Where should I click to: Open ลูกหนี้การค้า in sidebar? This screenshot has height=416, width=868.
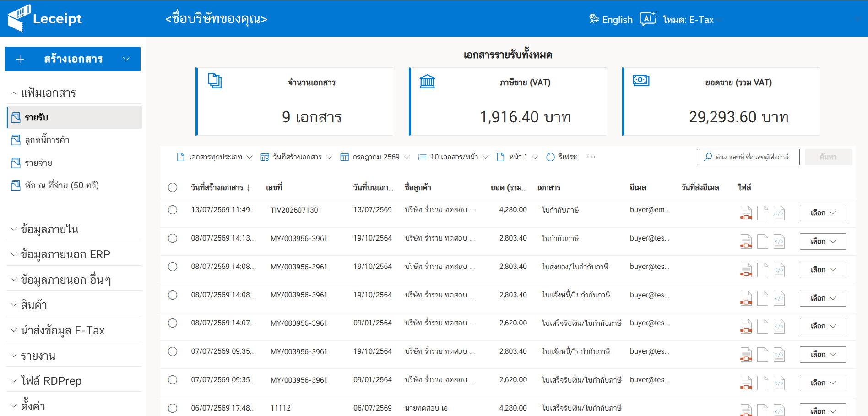[x=75, y=140]
